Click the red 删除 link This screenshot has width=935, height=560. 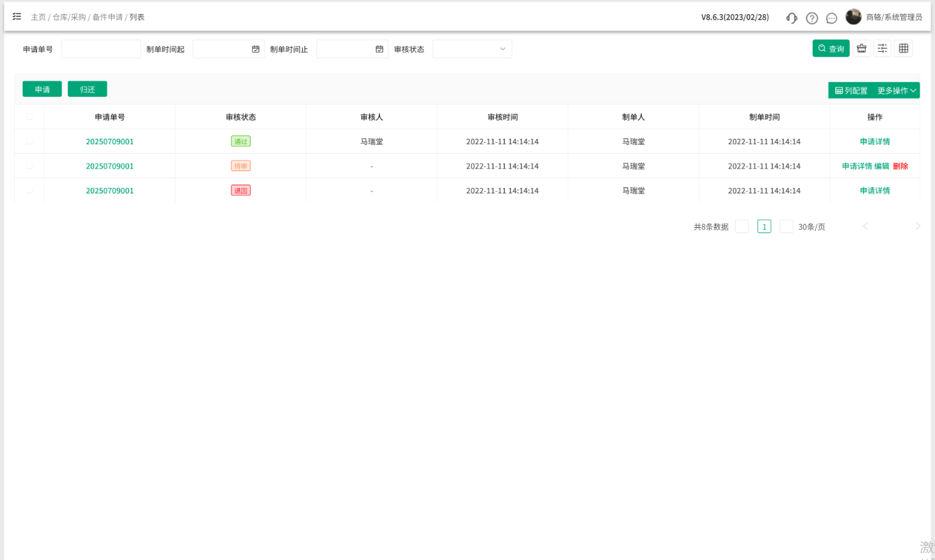pyautogui.click(x=900, y=166)
